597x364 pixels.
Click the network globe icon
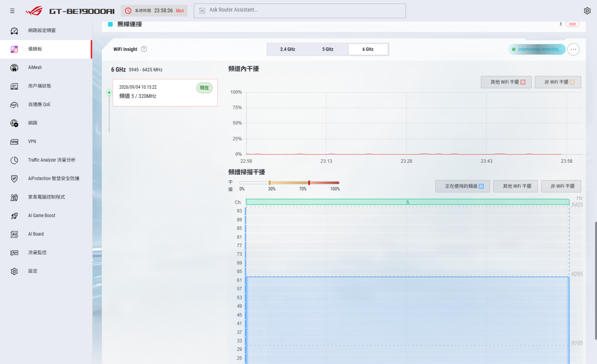tap(14, 123)
